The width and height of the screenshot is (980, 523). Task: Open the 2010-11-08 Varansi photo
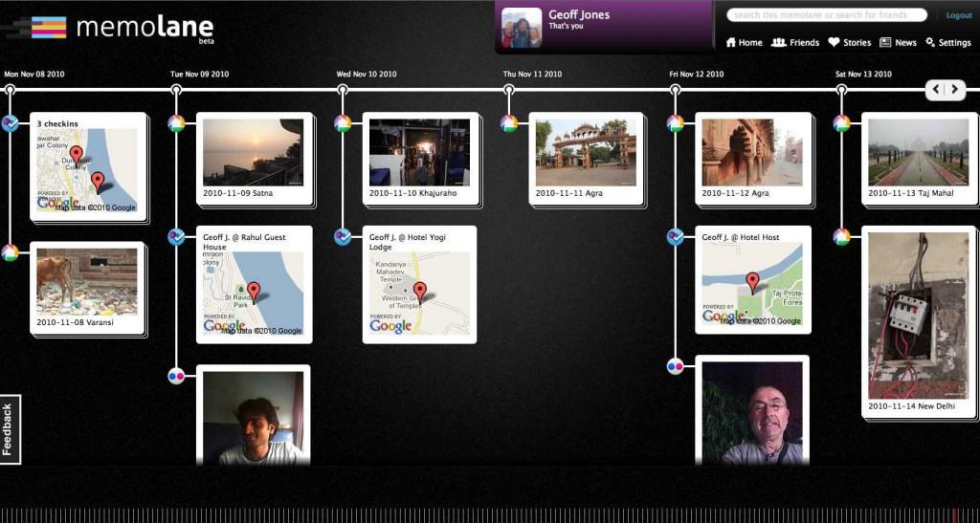point(87,282)
